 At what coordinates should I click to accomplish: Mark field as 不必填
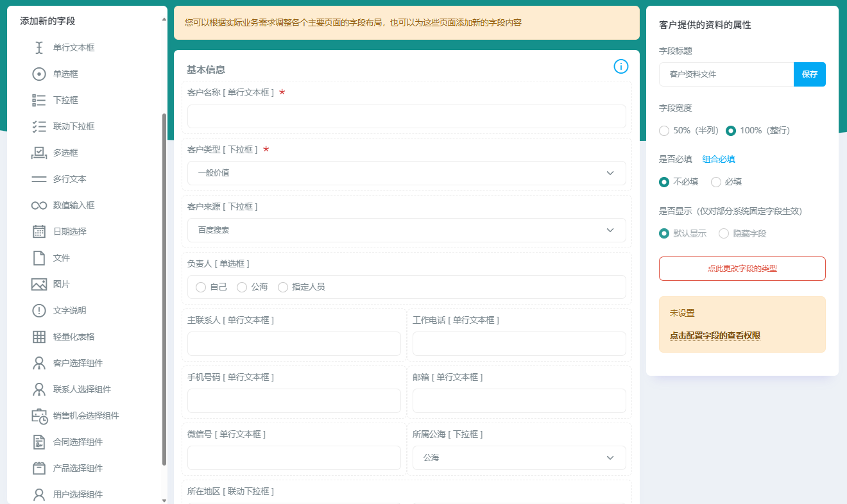tap(664, 182)
